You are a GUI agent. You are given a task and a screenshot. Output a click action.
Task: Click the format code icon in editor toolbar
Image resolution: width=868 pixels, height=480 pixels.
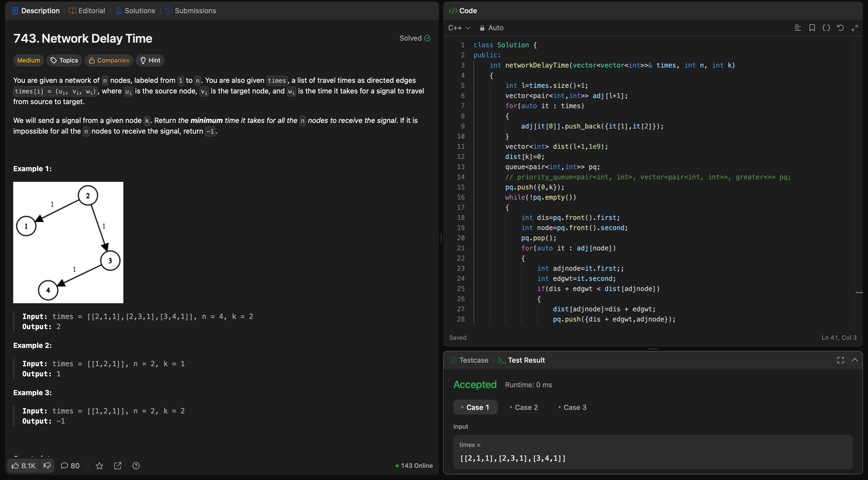[x=797, y=28]
